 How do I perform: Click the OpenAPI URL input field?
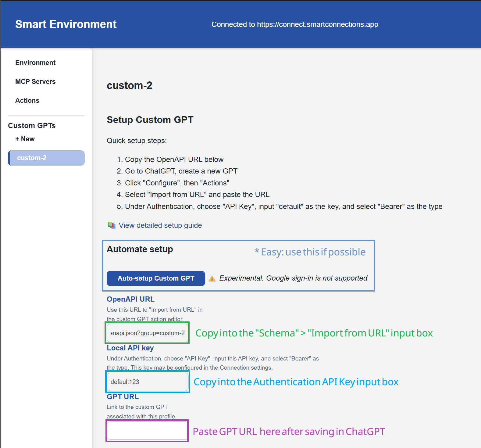tap(147, 333)
